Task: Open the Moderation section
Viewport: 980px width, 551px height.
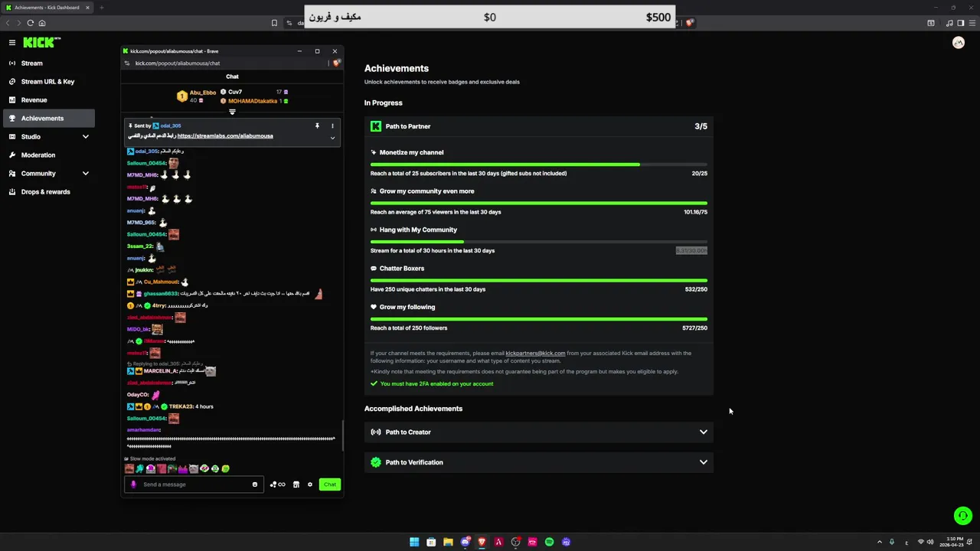Action: tap(47, 155)
